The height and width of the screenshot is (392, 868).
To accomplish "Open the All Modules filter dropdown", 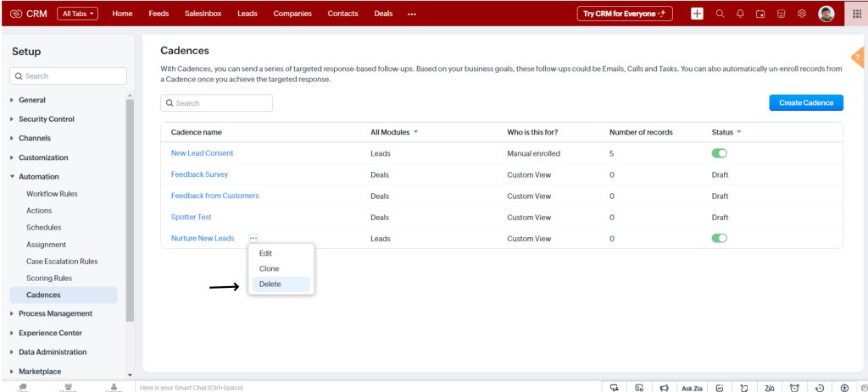I will coord(395,132).
